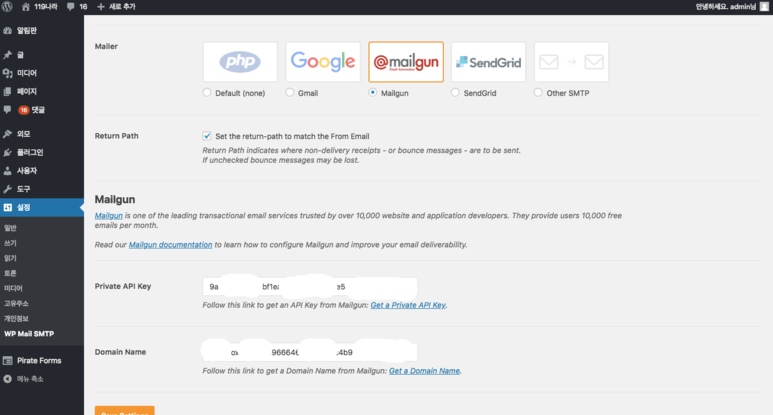The image size is (773, 415).
Task: Open the Tools wrench icon
Action: click(x=7, y=189)
